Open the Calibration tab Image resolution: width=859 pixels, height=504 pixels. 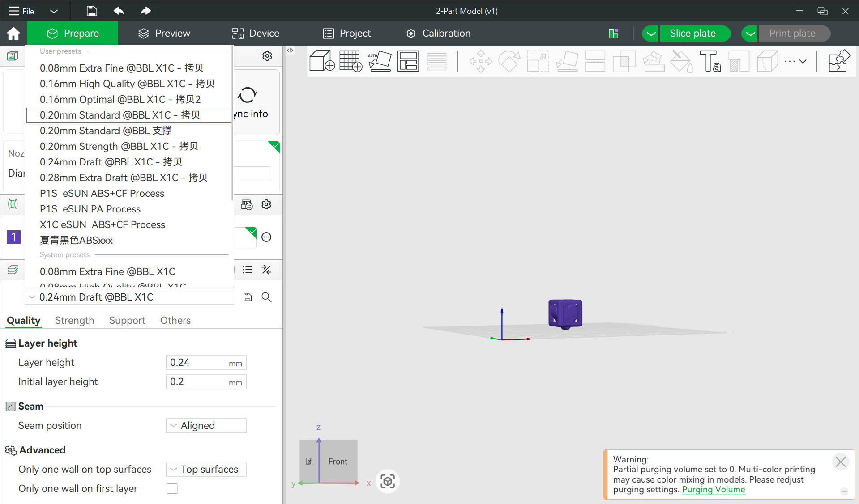tap(438, 34)
